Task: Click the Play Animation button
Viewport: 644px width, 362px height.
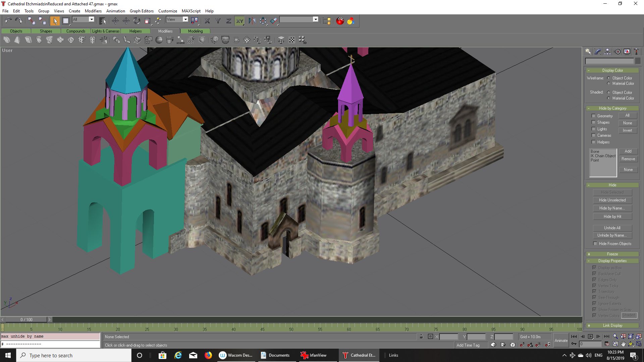Action: (590, 337)
